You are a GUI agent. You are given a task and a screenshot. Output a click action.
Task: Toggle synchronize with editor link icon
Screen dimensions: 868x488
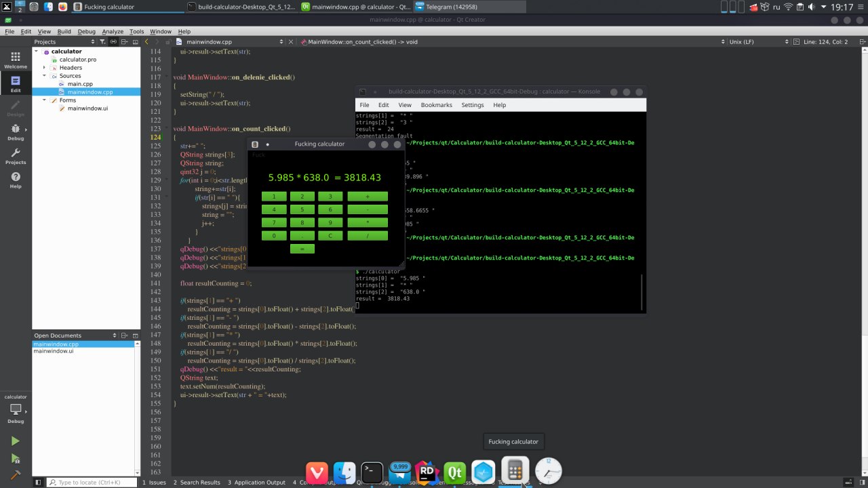coord(114,42)
